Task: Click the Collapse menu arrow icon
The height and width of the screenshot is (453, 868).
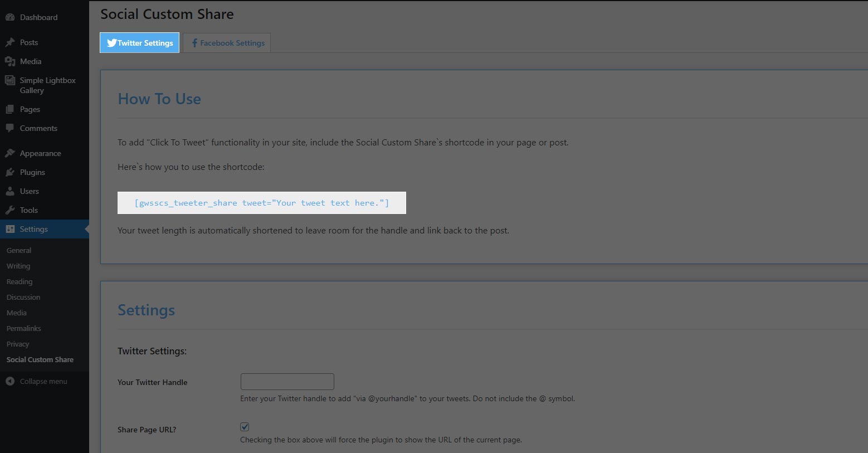Action: (10, 381)
